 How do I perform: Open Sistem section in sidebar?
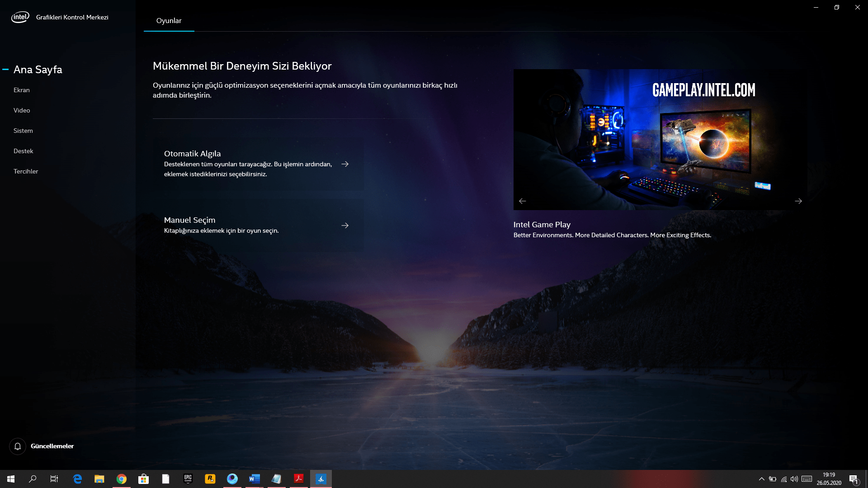pyautogui.click(x=23, y=131)
